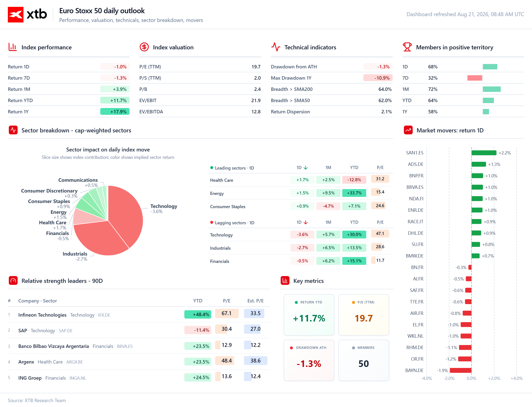This screenshot has height=407, width=532.
Task: Click the Sector breakdown red pulse icon
Action: pos(13,130)
